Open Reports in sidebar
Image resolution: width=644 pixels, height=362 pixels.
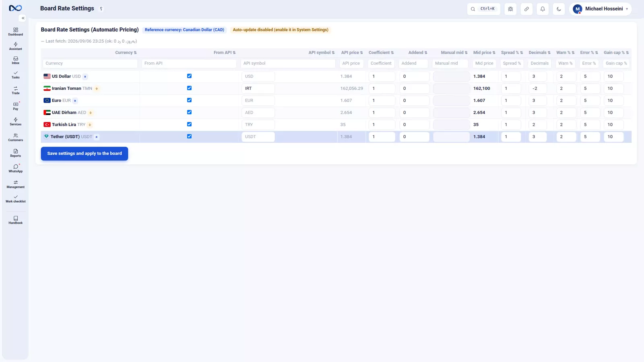[x=15, y=153]
